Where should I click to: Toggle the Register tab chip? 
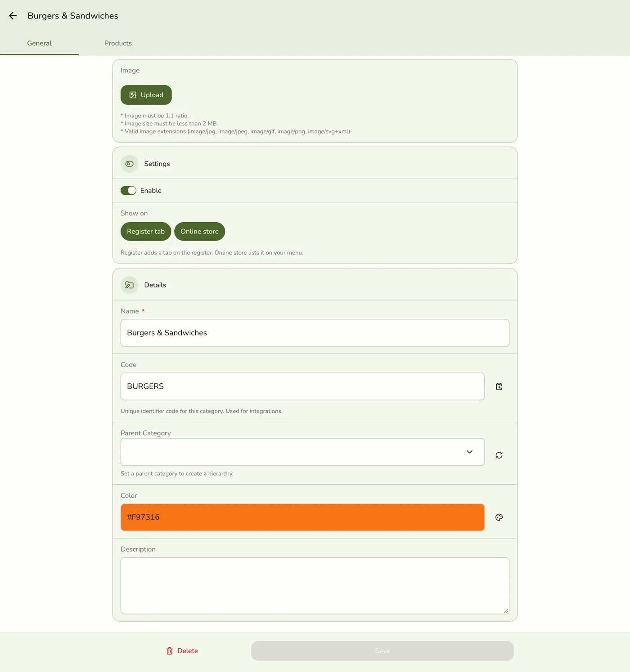(146, 232)
